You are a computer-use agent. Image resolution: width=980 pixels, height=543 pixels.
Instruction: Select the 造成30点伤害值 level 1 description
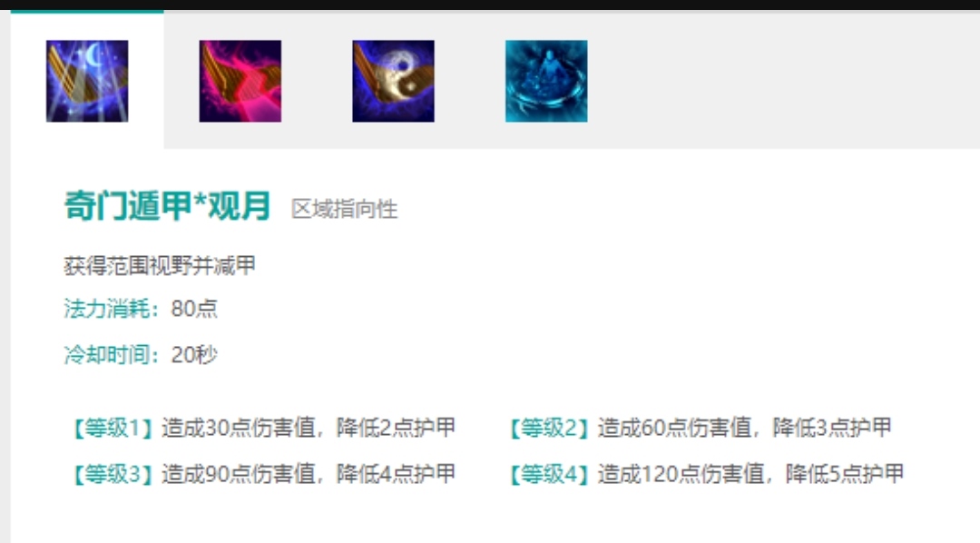point(309,428)
